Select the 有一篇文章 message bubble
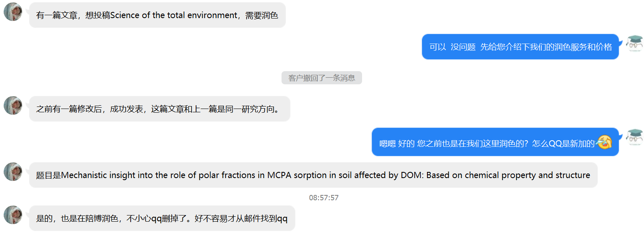This screenshot has width=644, height=234. [157, 15]
